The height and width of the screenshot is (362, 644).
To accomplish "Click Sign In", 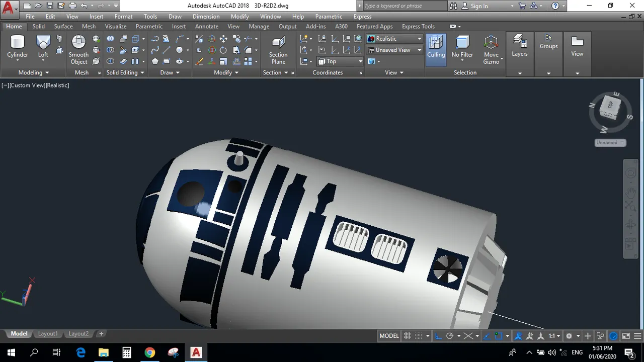I will pyautogui.click(x=479, y=6).
